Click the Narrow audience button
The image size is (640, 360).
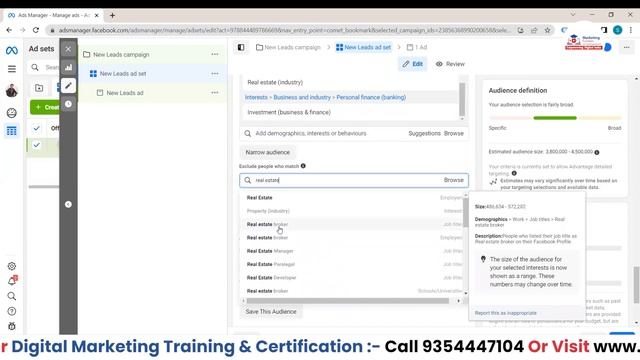(267, 152)
